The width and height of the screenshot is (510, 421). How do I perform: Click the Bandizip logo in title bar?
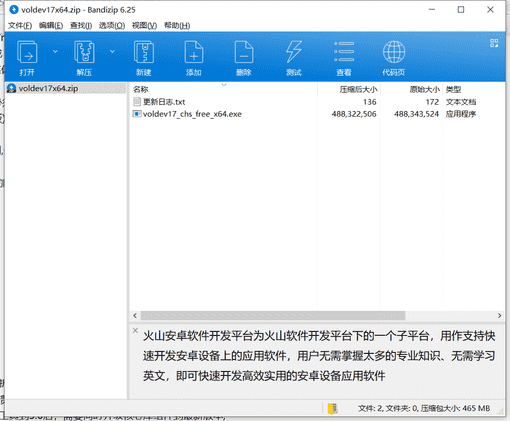pyautogui.click(x=14, y=10)
